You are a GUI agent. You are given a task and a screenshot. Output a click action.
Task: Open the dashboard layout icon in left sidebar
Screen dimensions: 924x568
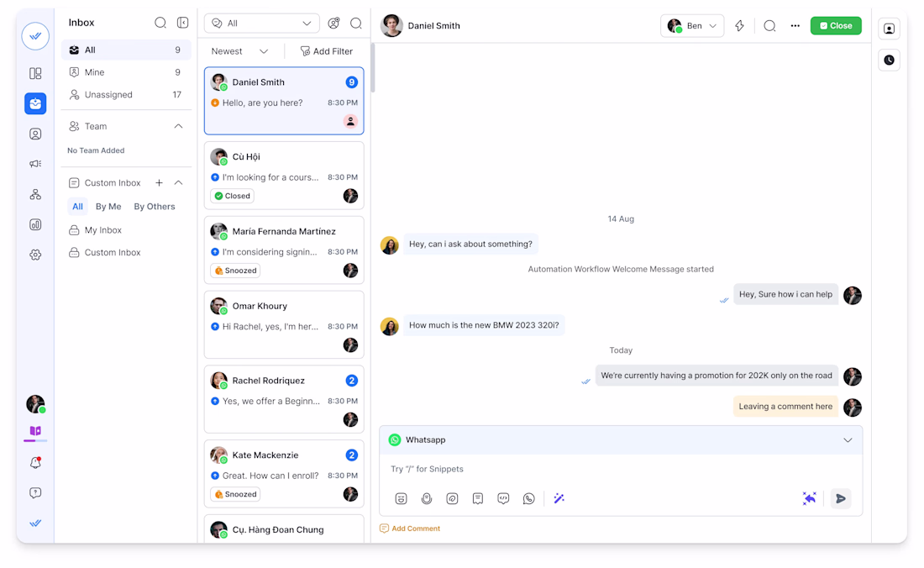pos(35,73)
